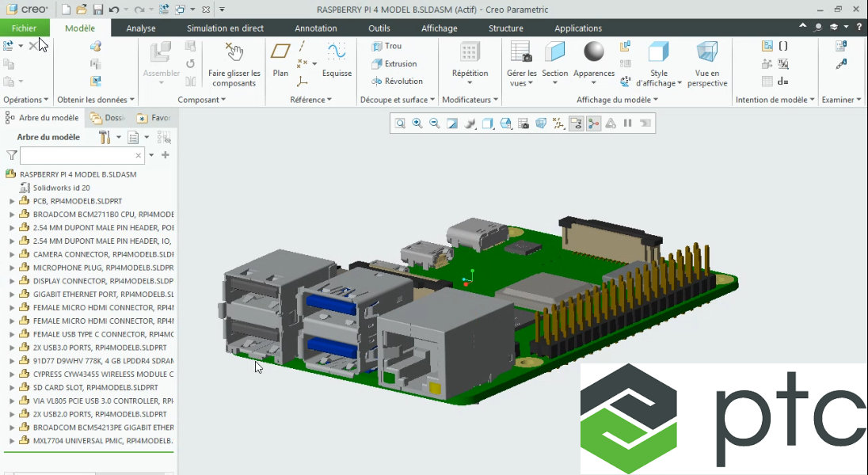Toggle perspective view in the graphics toolbar
Screen dimensions: 868x475
[541, 123]
